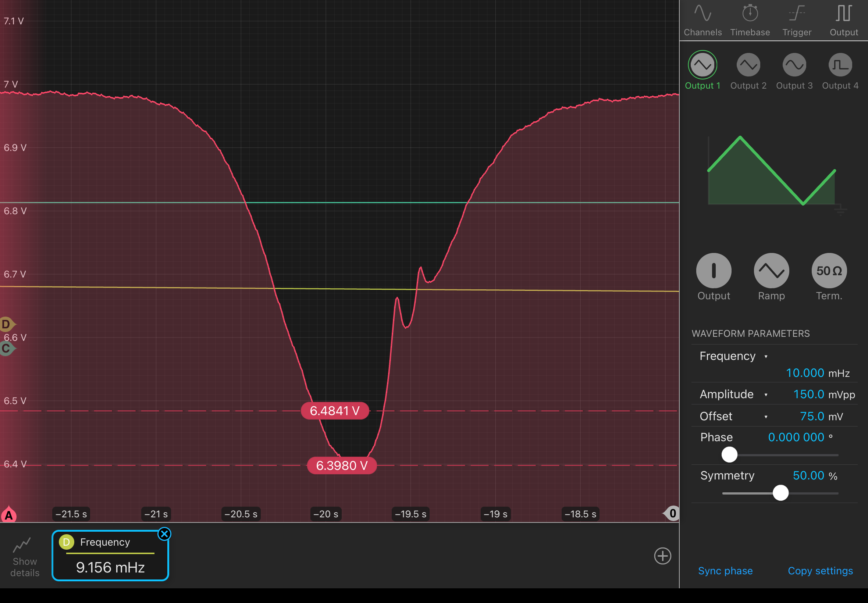Click the WAVEFORM PARAMETERS heading
Image resolution: width=868 pixels, height=603 pixels.
coord(750,333)
